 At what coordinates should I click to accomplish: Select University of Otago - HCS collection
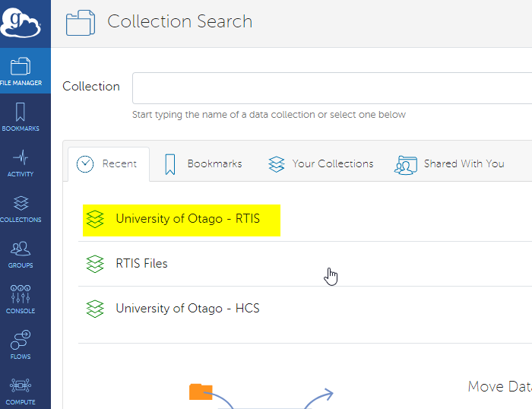point(187,309)
